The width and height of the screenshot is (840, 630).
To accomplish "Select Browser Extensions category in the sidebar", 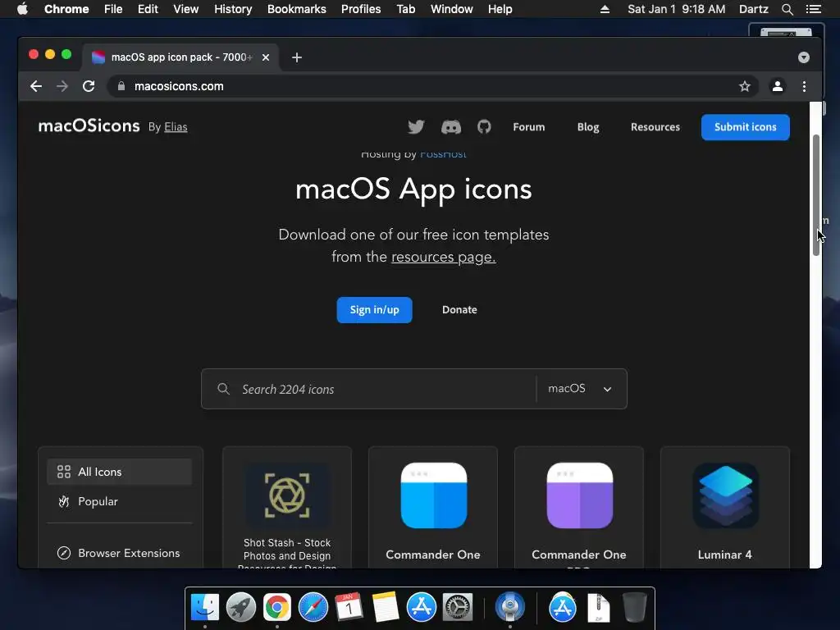I will tap(120, 553).
